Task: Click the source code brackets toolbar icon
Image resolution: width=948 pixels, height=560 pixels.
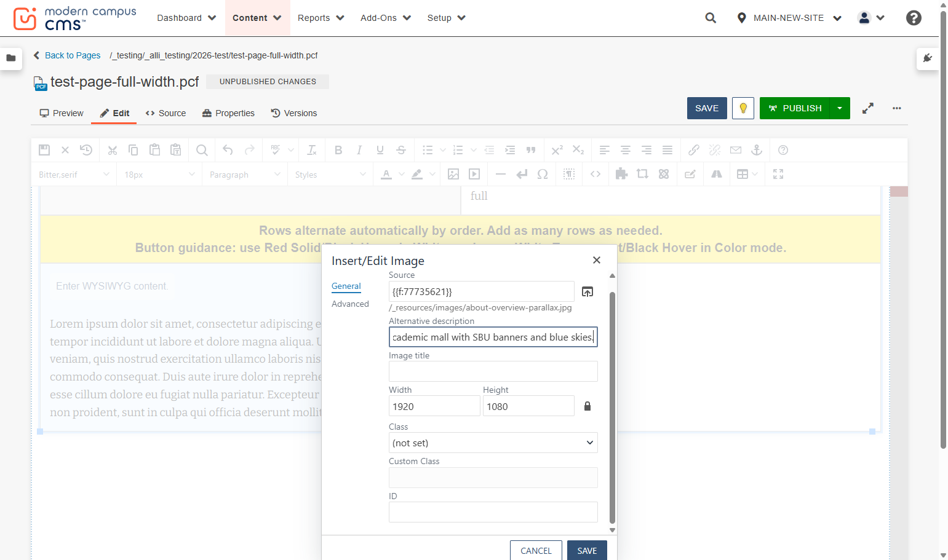Action: click(595, 174)
